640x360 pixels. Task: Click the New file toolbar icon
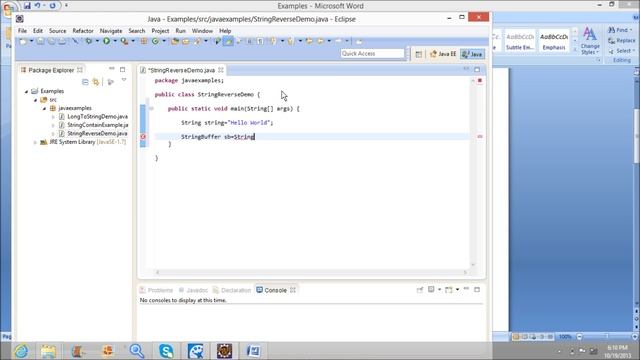[x=23, y=41]
